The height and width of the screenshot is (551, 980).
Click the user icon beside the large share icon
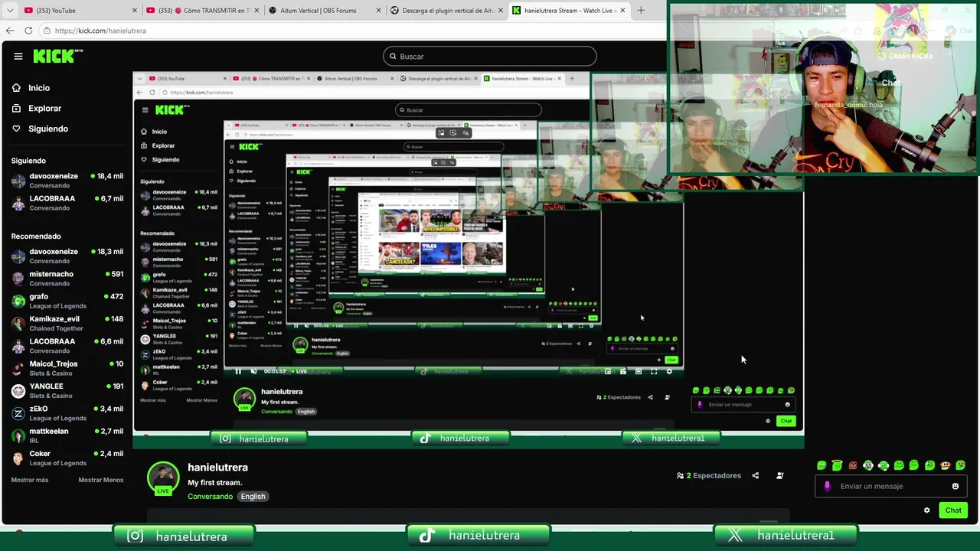pyautogui.click(x=779, y=475)
